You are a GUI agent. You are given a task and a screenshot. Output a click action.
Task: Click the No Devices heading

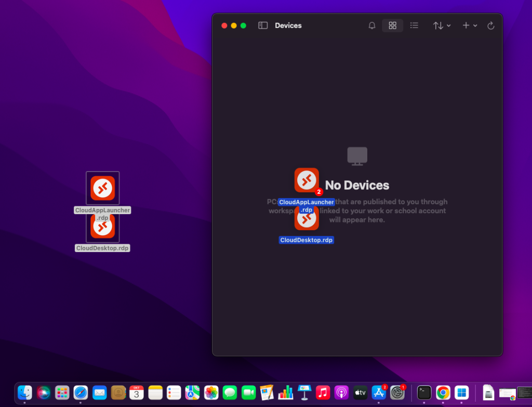(x=357, y=186)
